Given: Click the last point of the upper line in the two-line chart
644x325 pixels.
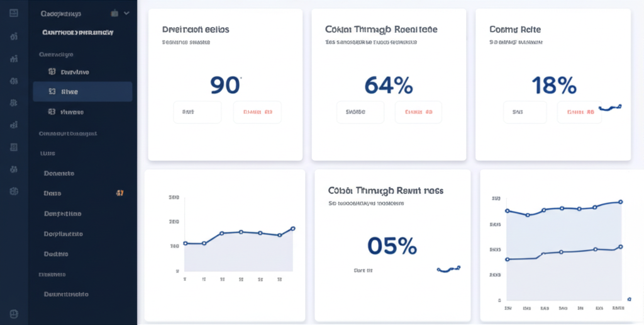Looking at the screenshot, I should tap(621, 202).
